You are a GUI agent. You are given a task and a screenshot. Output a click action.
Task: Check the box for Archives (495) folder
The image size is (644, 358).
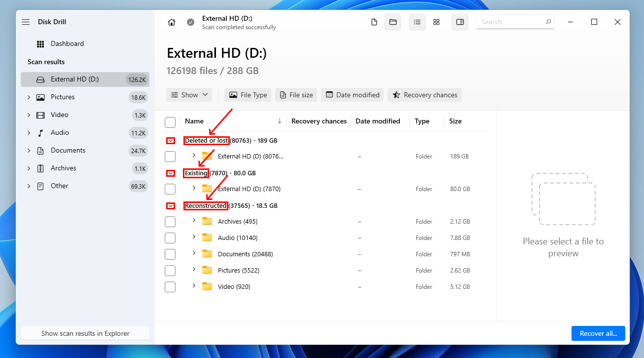pos(170,222)
